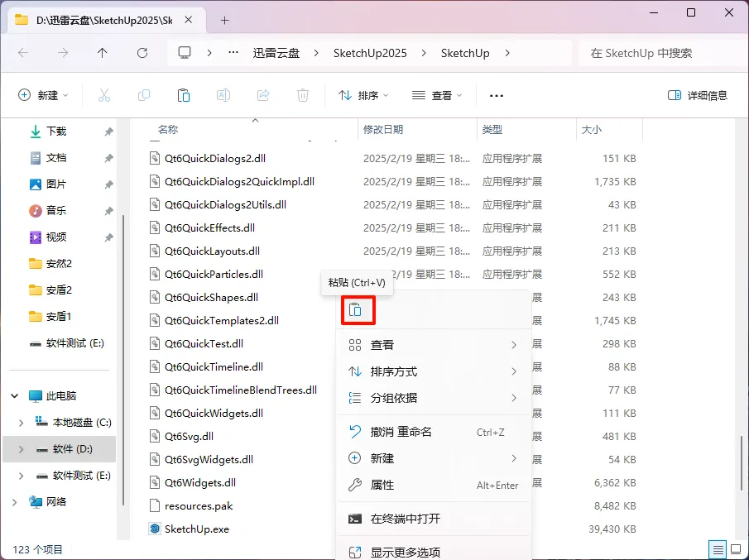The height and width of the screenshot is (560, 749).
Task: Collapse the 此电脑 tree node
Action: (15, 395)
